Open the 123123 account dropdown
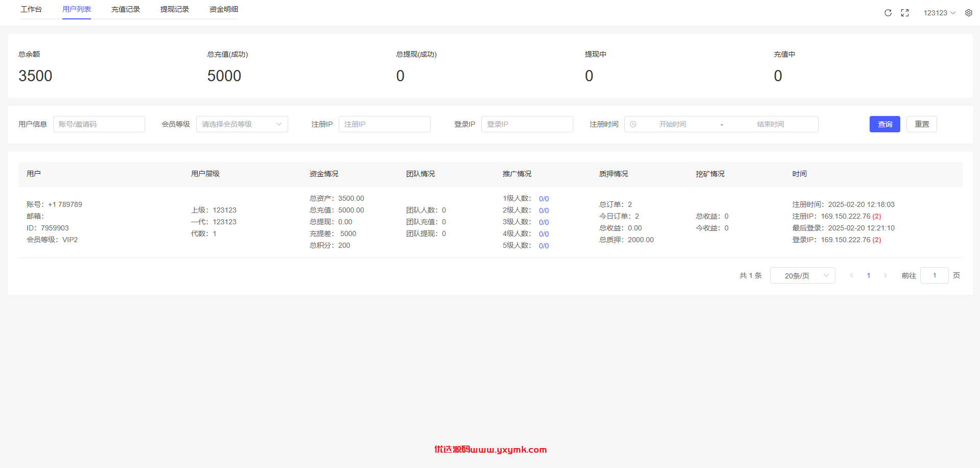 939,13
